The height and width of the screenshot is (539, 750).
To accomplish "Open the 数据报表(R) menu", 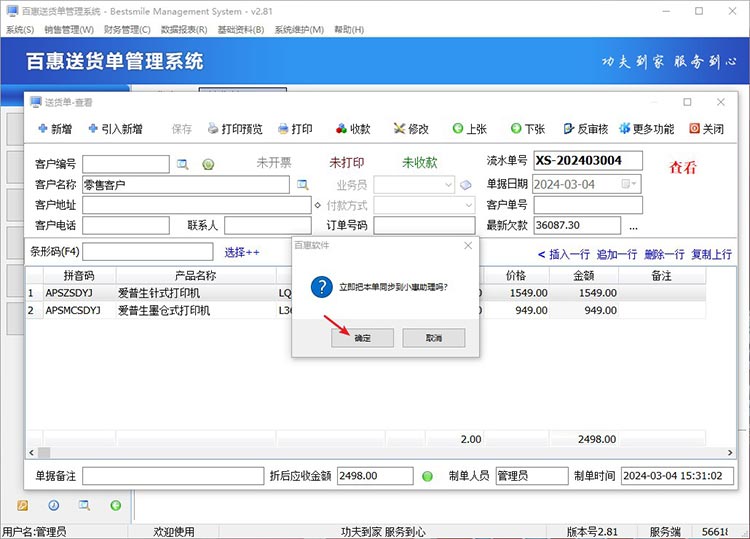I will pos(184,30).
